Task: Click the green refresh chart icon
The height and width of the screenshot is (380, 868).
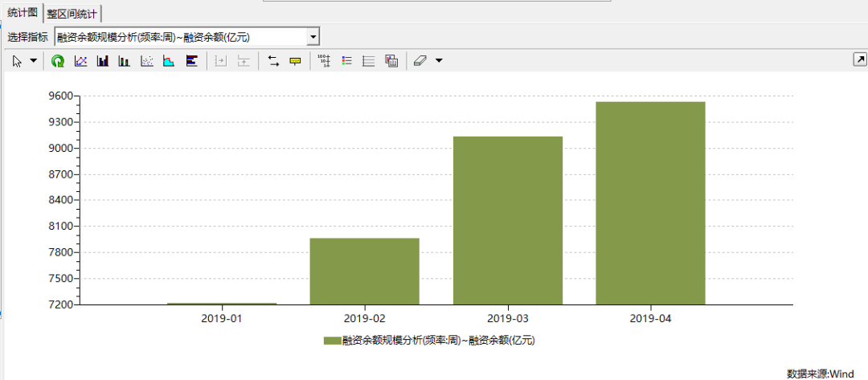Action: coord(58,61)
